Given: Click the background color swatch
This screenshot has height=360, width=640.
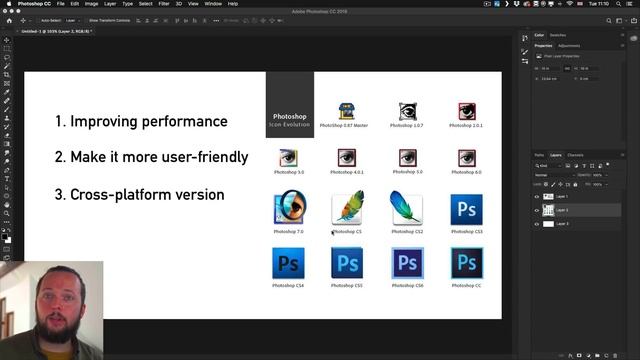Looking at the screenshot, I should [x=9, y=241].
